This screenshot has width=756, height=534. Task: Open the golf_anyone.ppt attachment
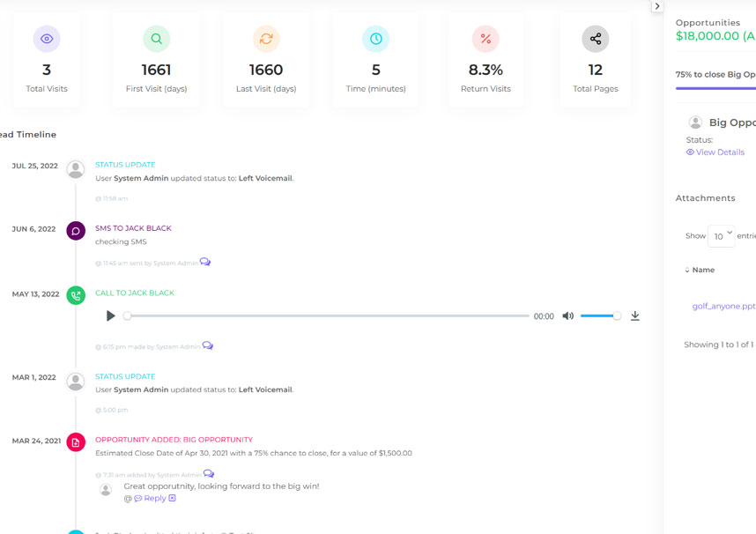(x=723, y=306)
